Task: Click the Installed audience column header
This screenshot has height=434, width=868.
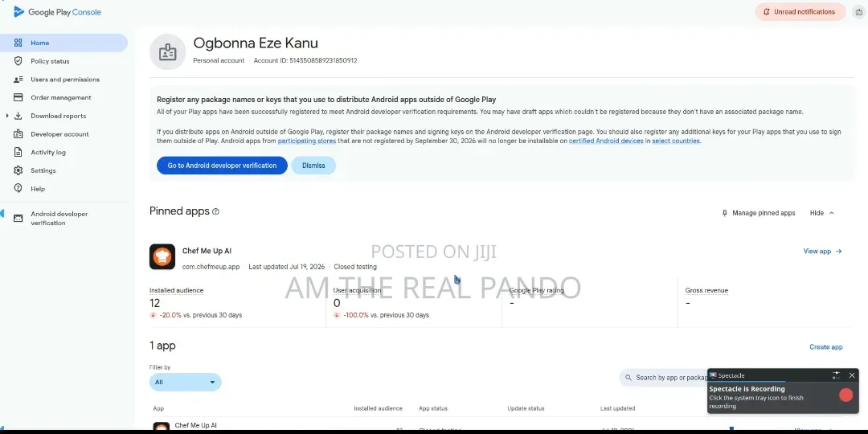Action: click(x=378, y=408)
